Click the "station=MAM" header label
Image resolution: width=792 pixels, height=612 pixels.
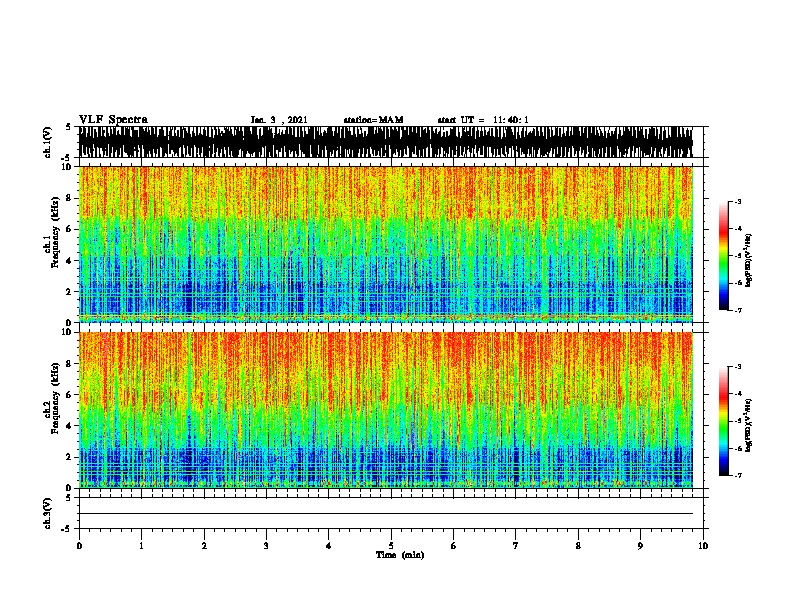click(x=373, y=120)
